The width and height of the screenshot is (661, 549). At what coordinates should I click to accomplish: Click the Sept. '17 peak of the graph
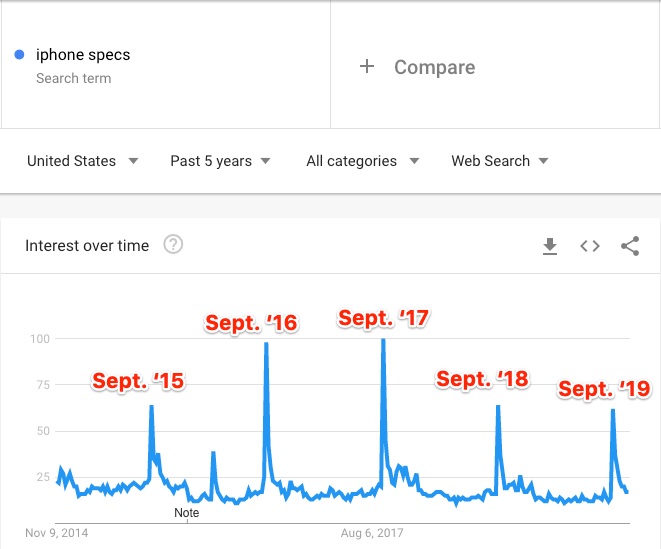(383, 341)
